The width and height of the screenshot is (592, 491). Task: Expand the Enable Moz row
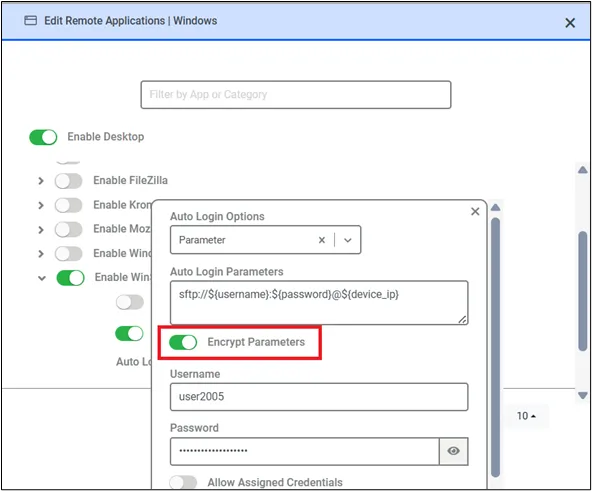click(x=41, y=230)
